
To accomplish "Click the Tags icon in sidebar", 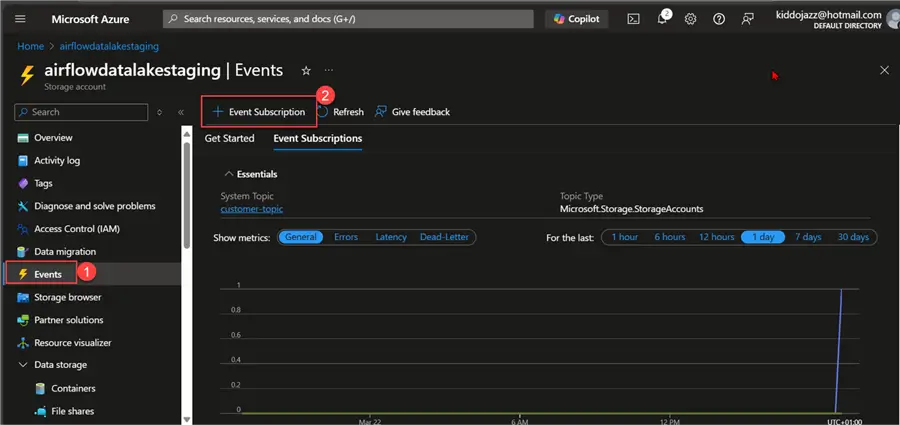I will [23, 184].
